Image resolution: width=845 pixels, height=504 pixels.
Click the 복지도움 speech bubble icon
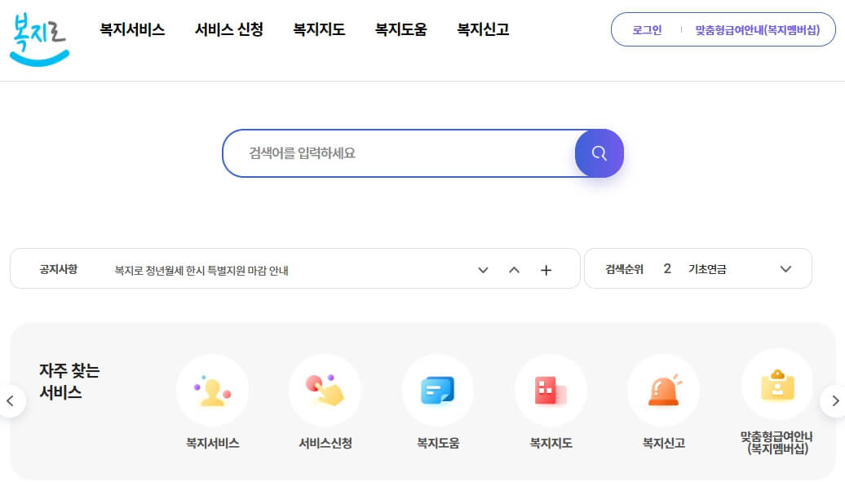438,390
